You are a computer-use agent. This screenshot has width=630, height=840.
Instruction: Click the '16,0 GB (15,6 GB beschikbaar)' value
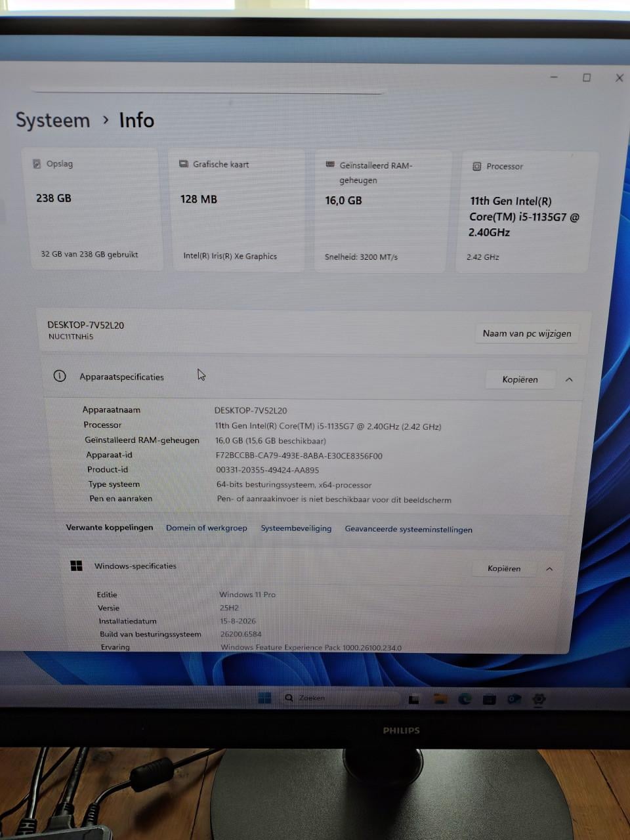(x=270, y=441)
